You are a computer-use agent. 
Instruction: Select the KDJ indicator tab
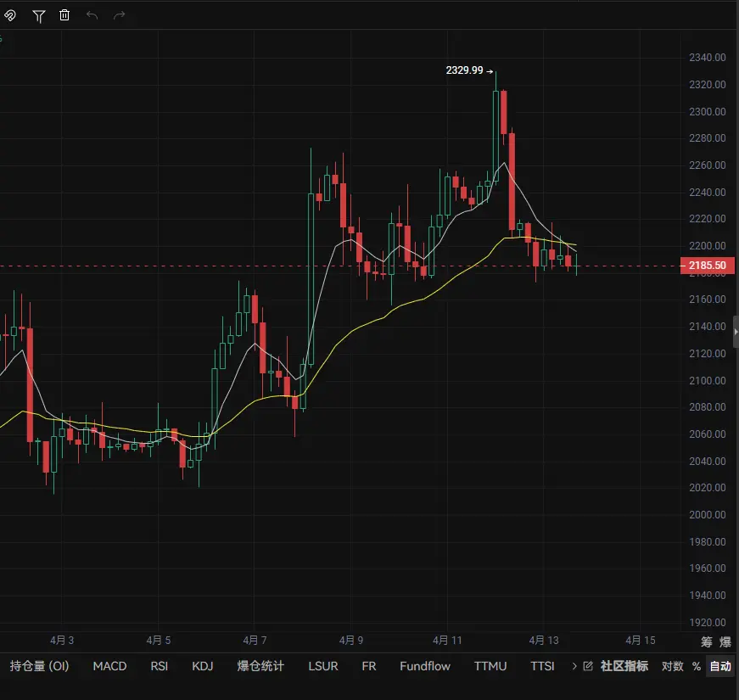point(203,665)
